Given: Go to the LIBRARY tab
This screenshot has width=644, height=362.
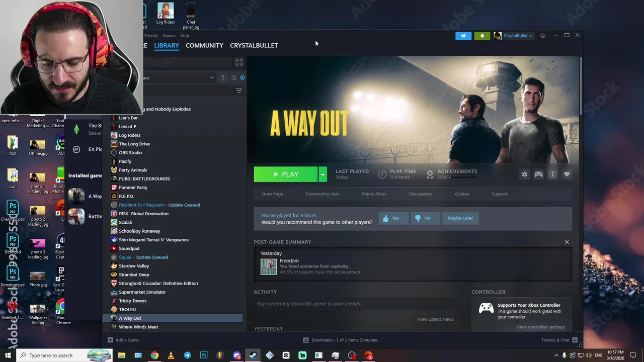Looking at the screenshot, I should (167, 45).
